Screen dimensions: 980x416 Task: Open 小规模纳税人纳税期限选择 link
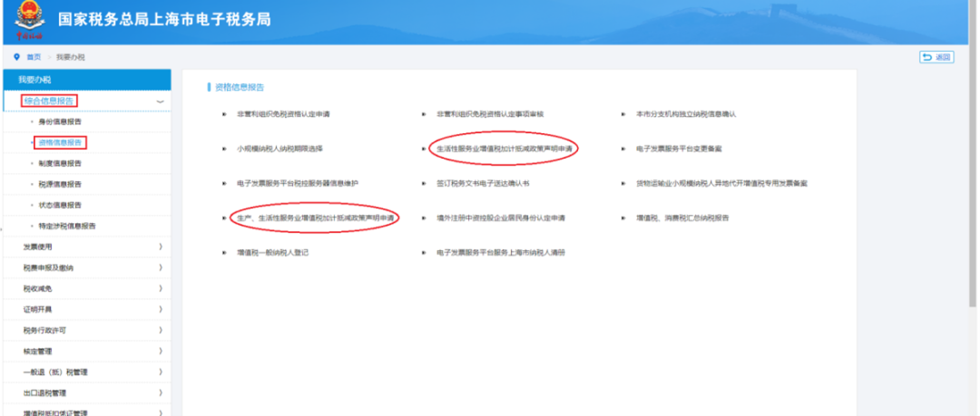point(279,149)
